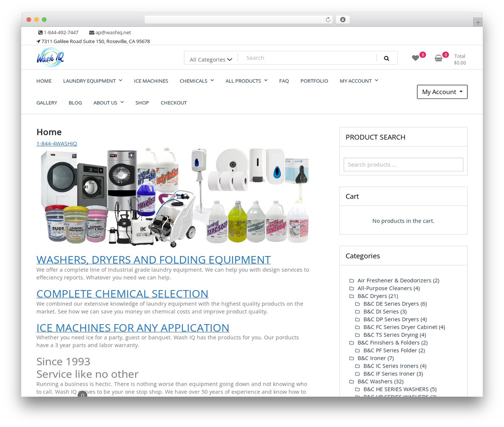Open the Ice Machines menu item
Viewport: 504px width, 427px height.
click(x=151, y=81)
